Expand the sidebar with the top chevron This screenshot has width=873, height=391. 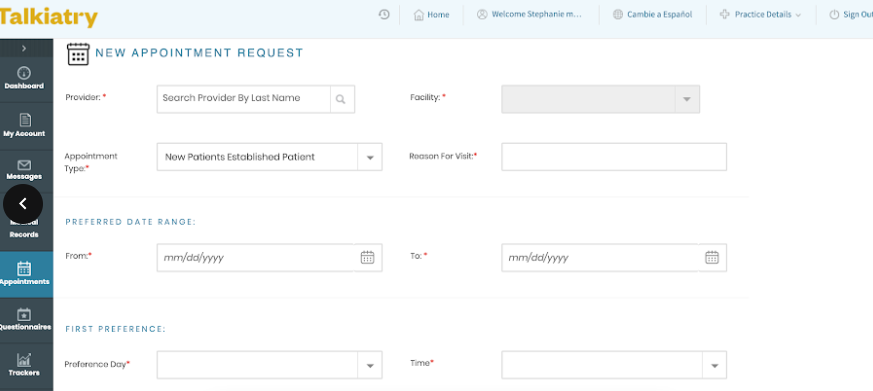pyautogui.click(x=24, y=48)
